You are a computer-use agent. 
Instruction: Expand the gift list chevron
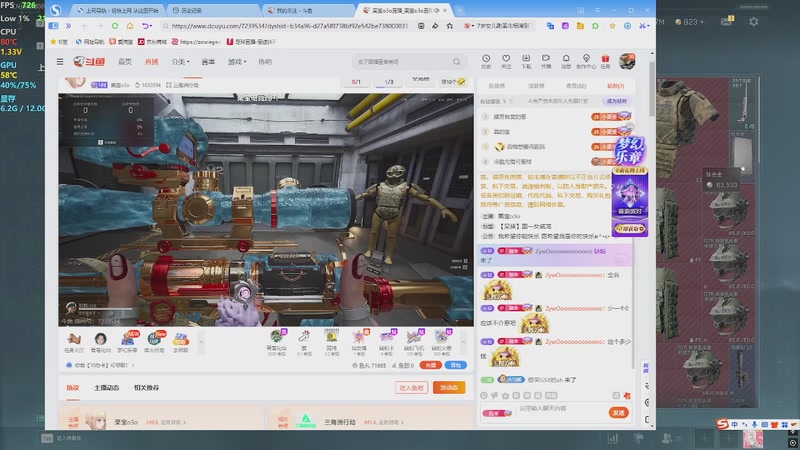coord(463,342)
